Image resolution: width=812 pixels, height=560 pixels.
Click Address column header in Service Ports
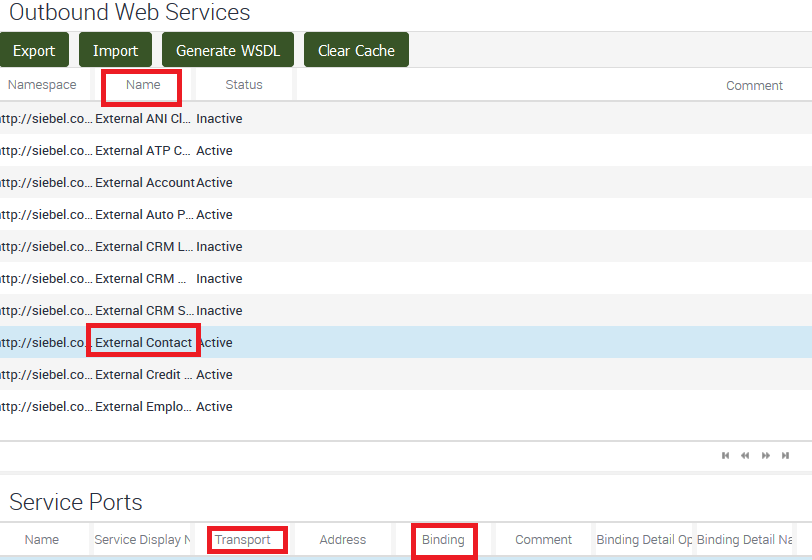click(x=343, y=540)
